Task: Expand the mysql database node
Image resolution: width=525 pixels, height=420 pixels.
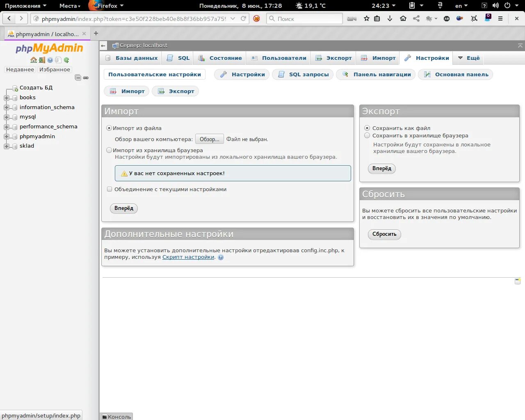Action: click(6, 117)
